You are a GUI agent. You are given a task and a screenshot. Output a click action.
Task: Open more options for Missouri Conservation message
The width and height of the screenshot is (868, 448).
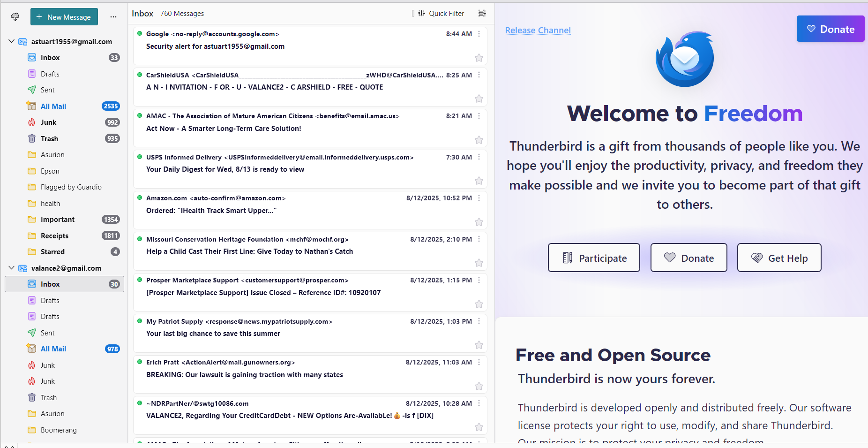(479, 239)
